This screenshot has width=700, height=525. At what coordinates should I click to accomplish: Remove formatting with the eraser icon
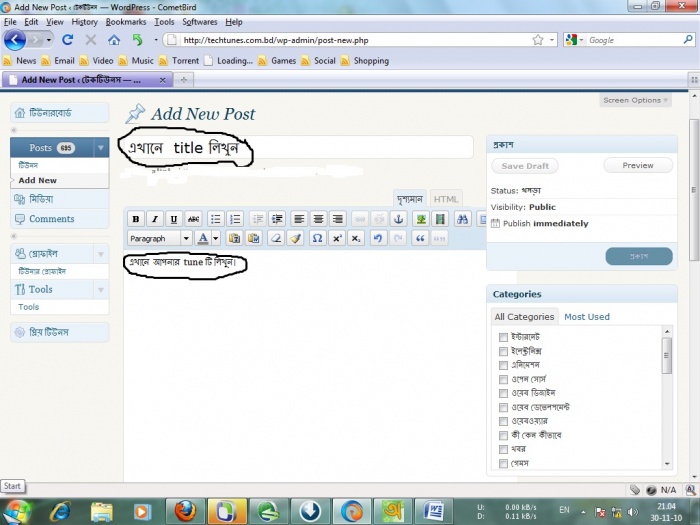tap(276, 238)
